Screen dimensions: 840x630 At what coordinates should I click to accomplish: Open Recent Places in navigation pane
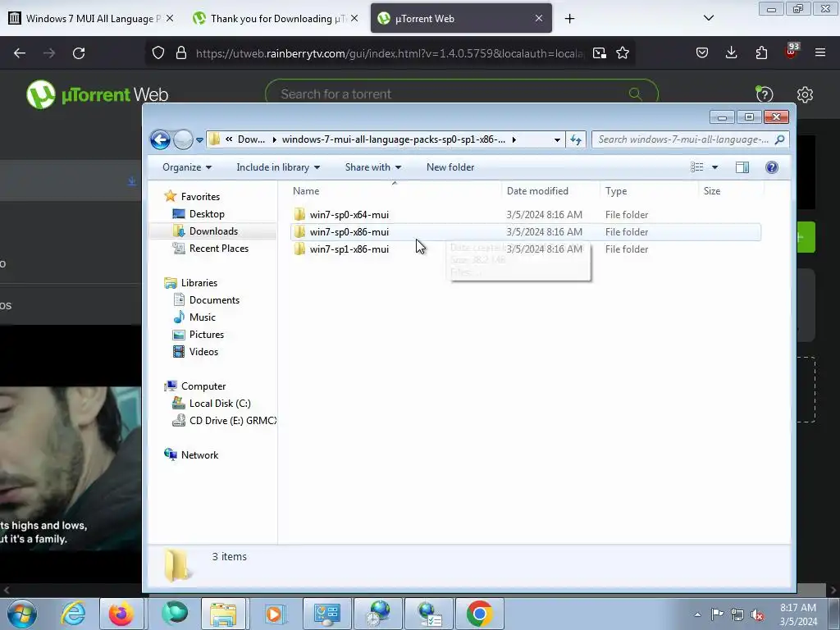(210, 248)
